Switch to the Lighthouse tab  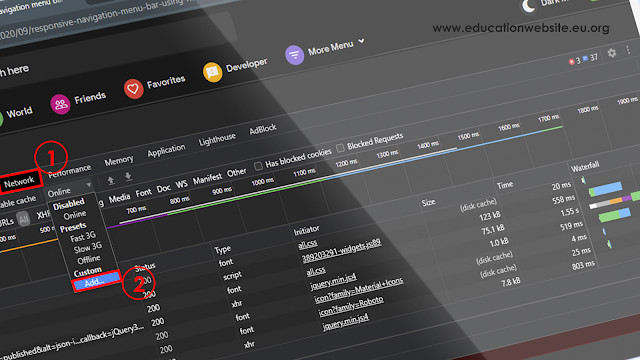pyautogui.click(x=217, y=140)
